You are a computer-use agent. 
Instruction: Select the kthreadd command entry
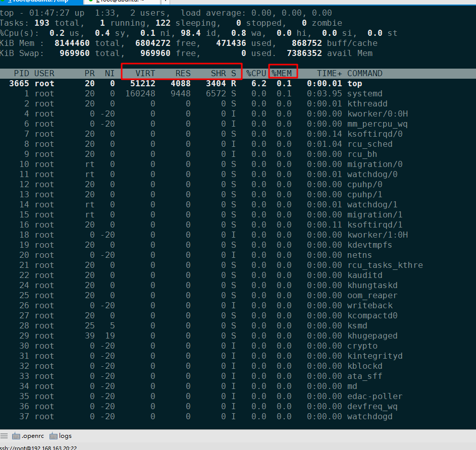tap(367, 104)
